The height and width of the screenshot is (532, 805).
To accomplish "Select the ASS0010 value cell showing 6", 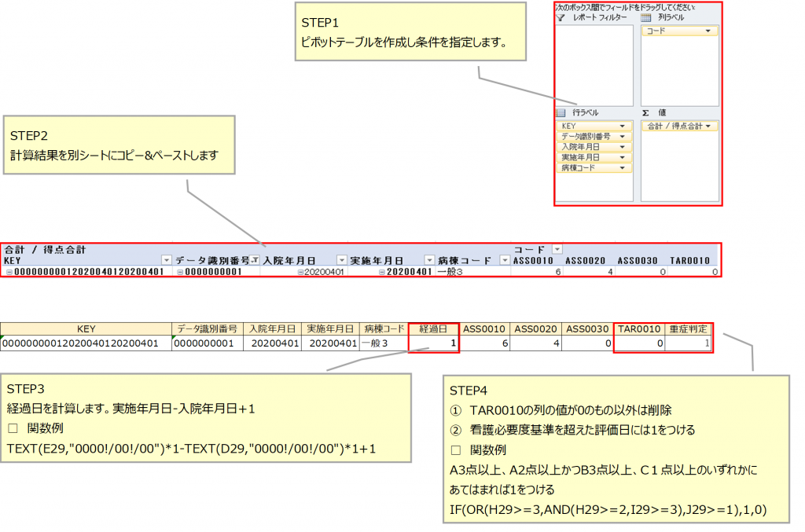I will (484, 341).
